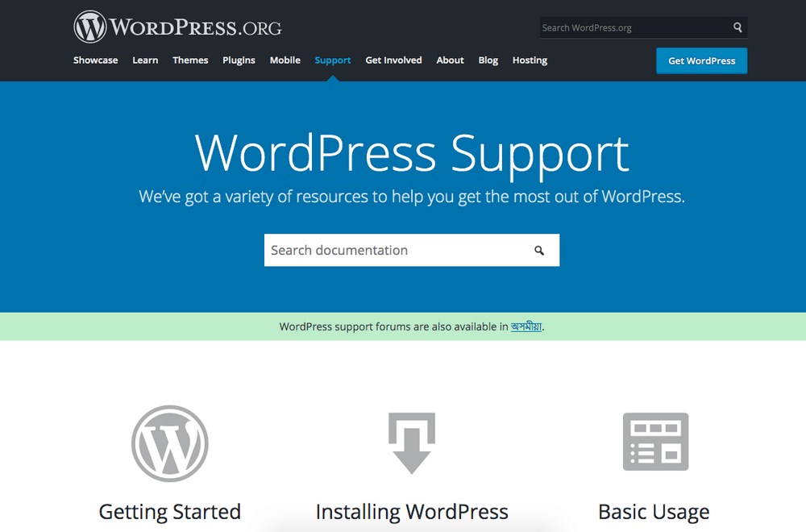Visit the Blog menu item

pos(488,60)
